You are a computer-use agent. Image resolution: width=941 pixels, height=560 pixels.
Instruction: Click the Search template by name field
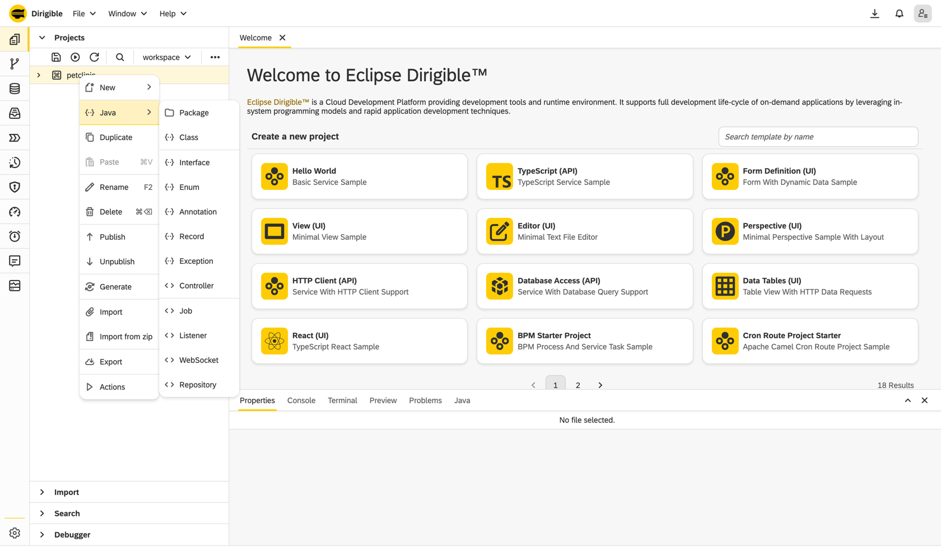coord(818,137)
